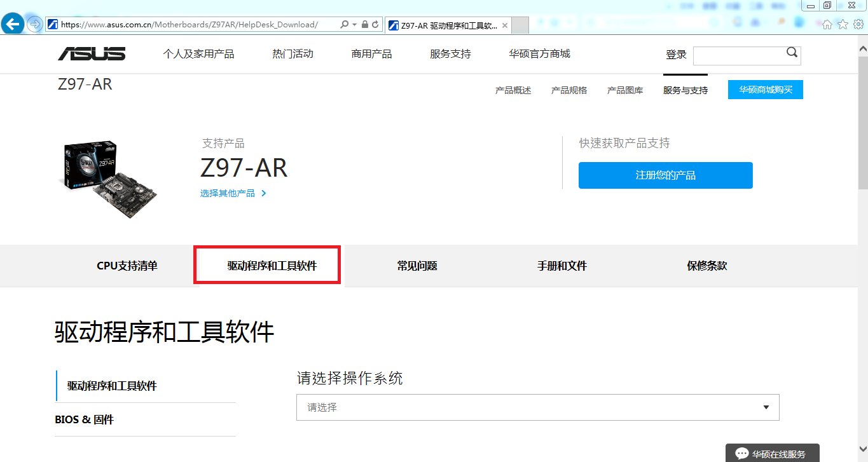The image size is (868, 462).
Task: Refresh the page with the reload icon
Action: 375,25
